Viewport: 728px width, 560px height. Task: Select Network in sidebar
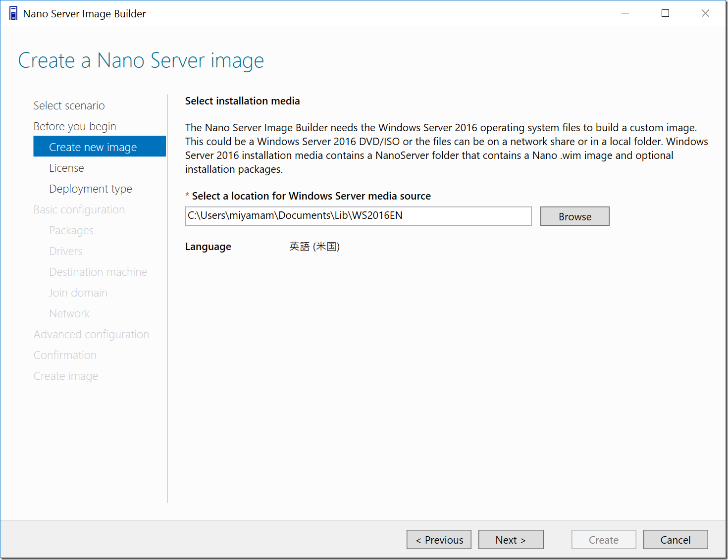click(x=69, y=313)
